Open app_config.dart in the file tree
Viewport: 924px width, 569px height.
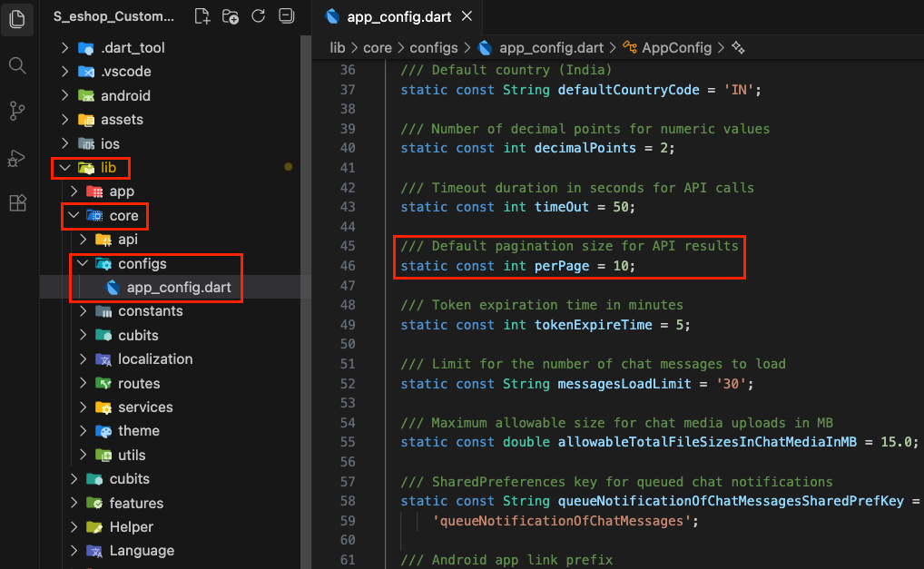(178, 288)
